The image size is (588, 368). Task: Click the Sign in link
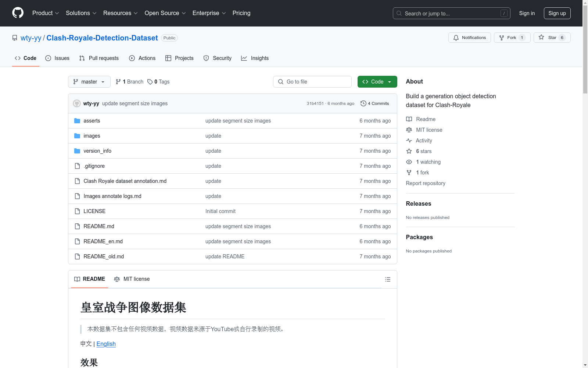click(527, 13)
